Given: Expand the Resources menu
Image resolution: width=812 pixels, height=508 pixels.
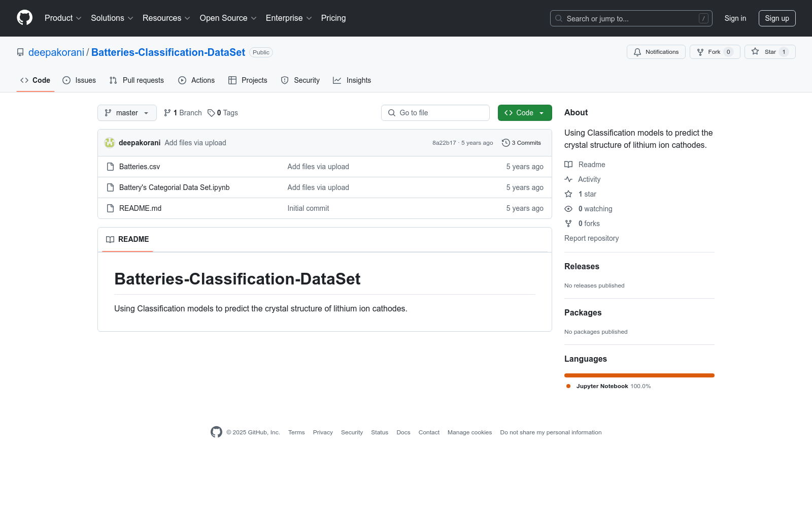Looking at the screenshot, I should 166,18.
